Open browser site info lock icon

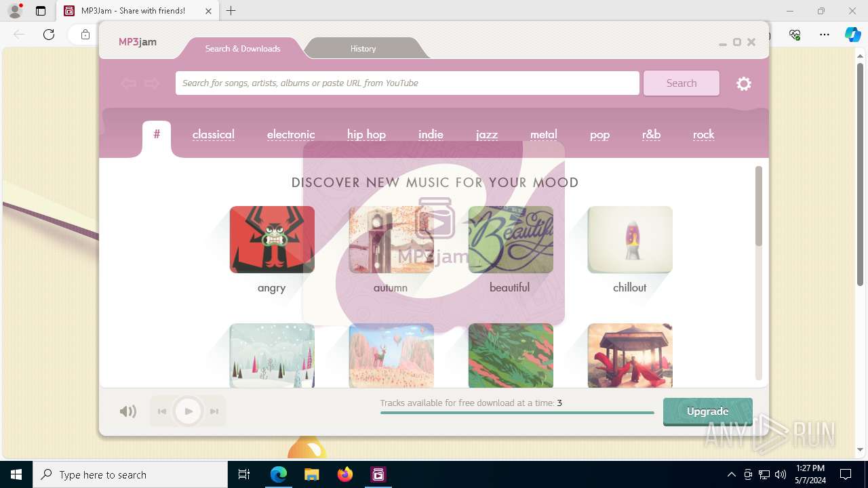(85, 35)
